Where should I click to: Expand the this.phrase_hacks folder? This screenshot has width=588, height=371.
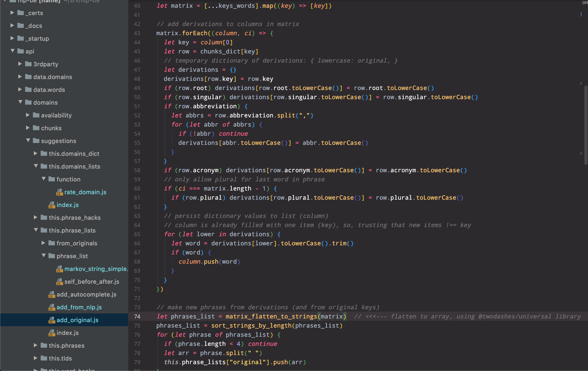[x=36, y=217]
